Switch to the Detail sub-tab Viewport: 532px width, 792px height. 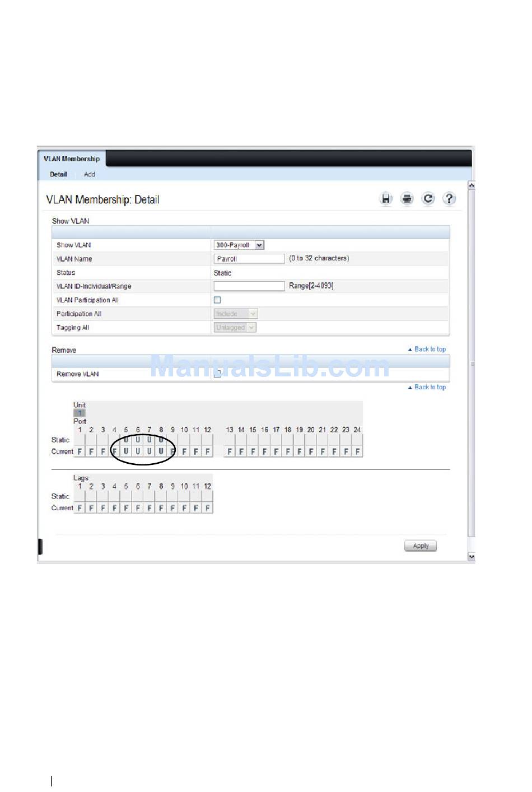click(x=58, y=175)
